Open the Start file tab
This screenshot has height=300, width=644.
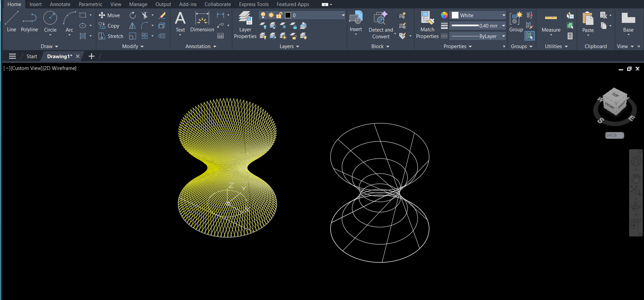32,57
